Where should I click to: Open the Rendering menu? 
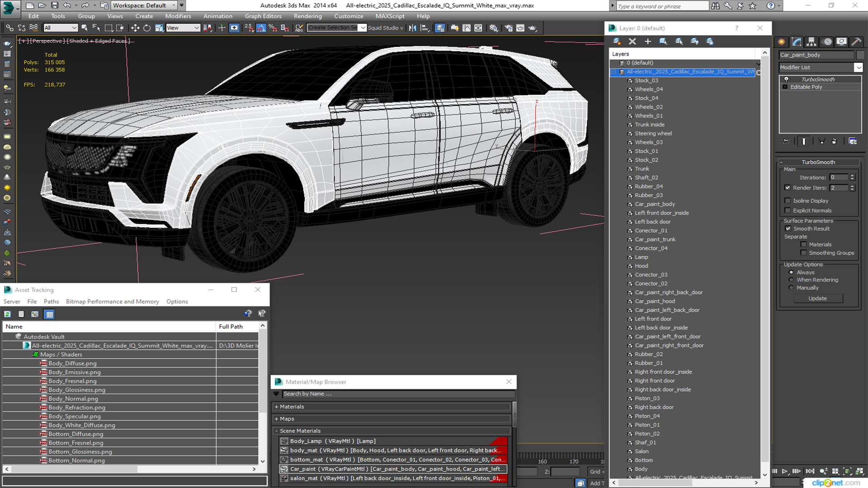pos(307,16)
